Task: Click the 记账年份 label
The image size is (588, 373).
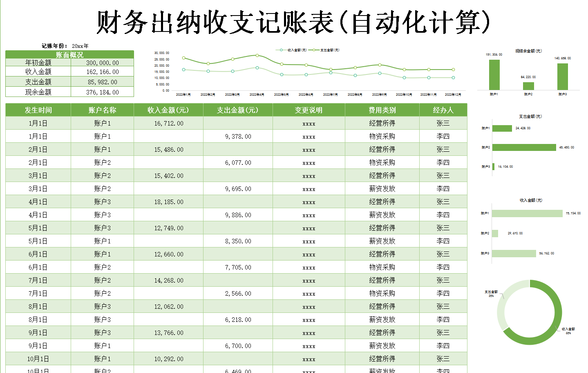Action: [x=54, y=46]
